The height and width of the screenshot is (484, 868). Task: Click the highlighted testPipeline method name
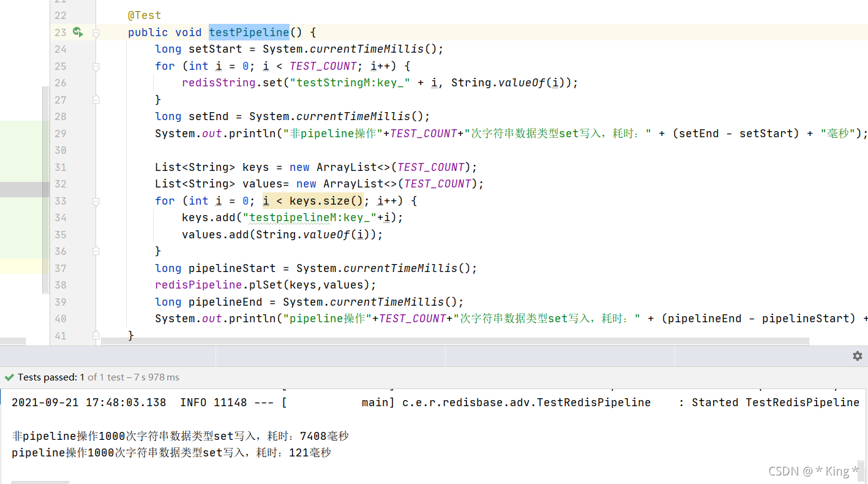[249, 32]
